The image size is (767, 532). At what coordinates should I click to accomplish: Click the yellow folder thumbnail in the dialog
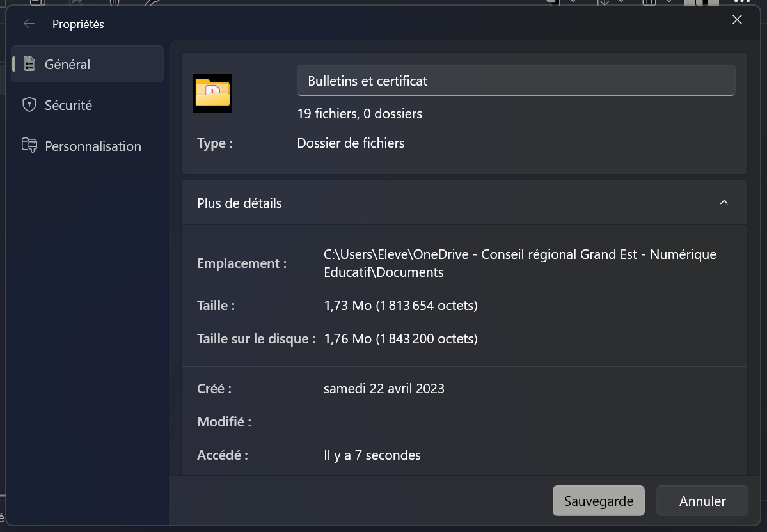click(212, 93)
